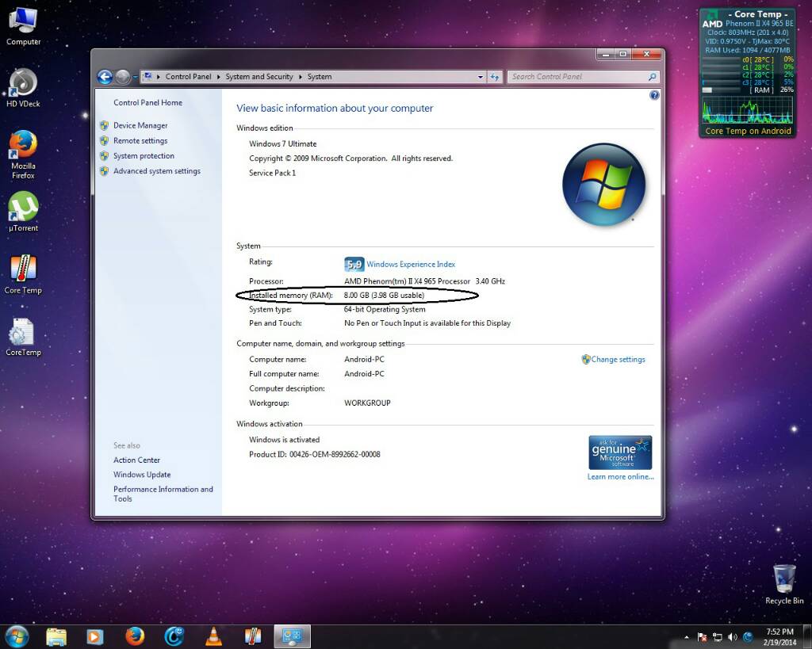Go to Control Panel in the breadcrumb
812x649 pixels.
click(188, 77)
